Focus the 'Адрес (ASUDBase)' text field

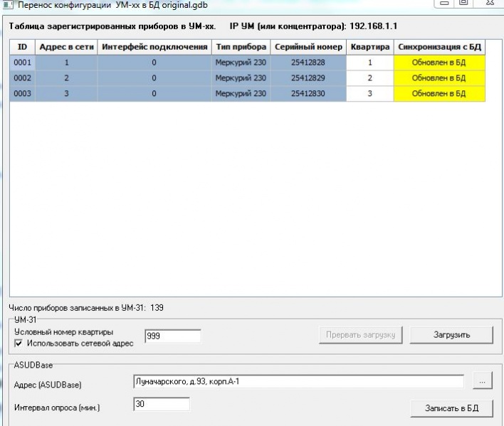coord(298,382)
